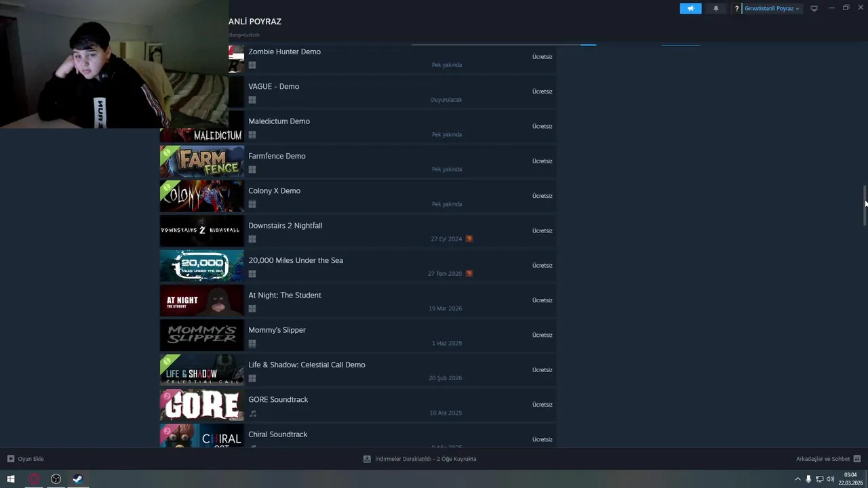Screen dimensions: 868x488
Task: Select 20,000 Miles Under the Sea title
Action: pyautogui.click(x=296, y=260)
